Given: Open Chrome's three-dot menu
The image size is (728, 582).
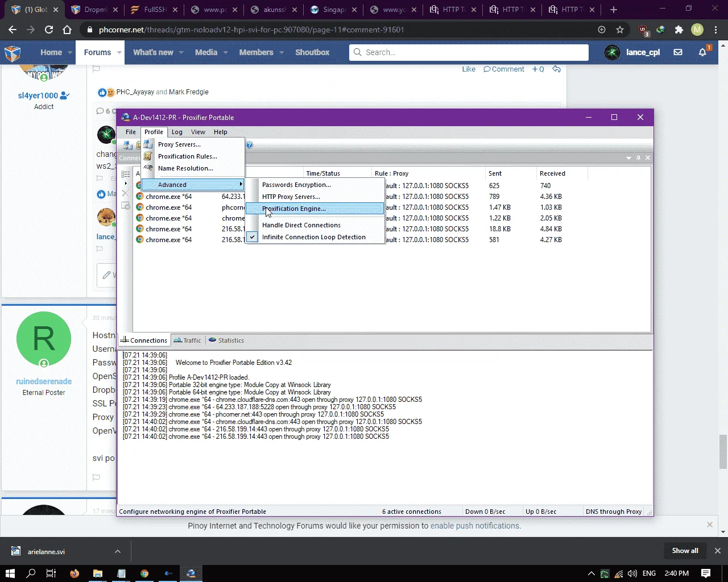Looking at the screenshot, I should 715,30.
